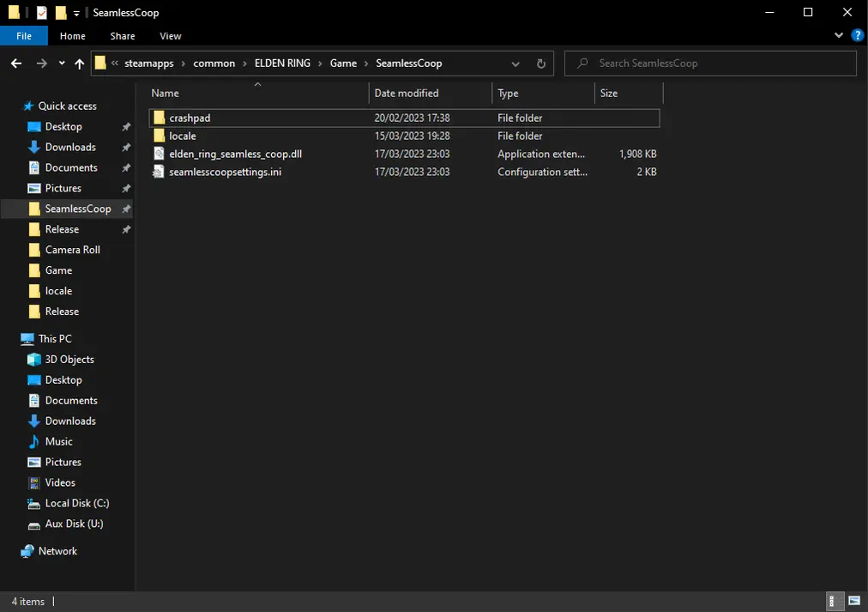Open Pictures under This PC
Image resolution: width=868 pixels, height=612 pixels.
[63, 462]
